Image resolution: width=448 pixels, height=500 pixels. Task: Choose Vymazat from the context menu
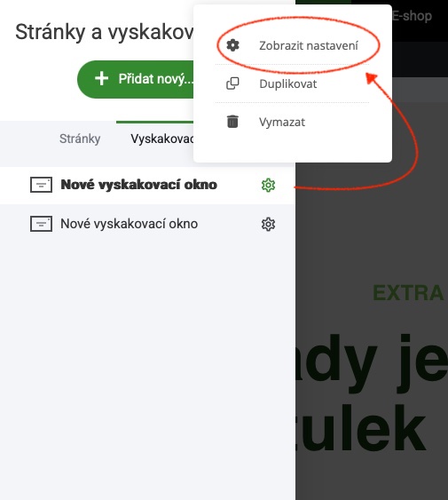click(292, 122)
